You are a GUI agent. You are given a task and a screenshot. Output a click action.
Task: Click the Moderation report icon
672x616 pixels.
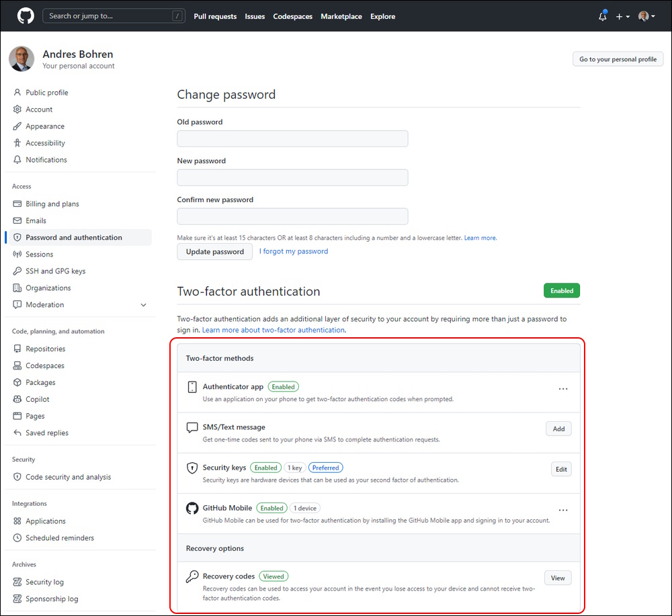pyautogui.click(x=17, y=304)
